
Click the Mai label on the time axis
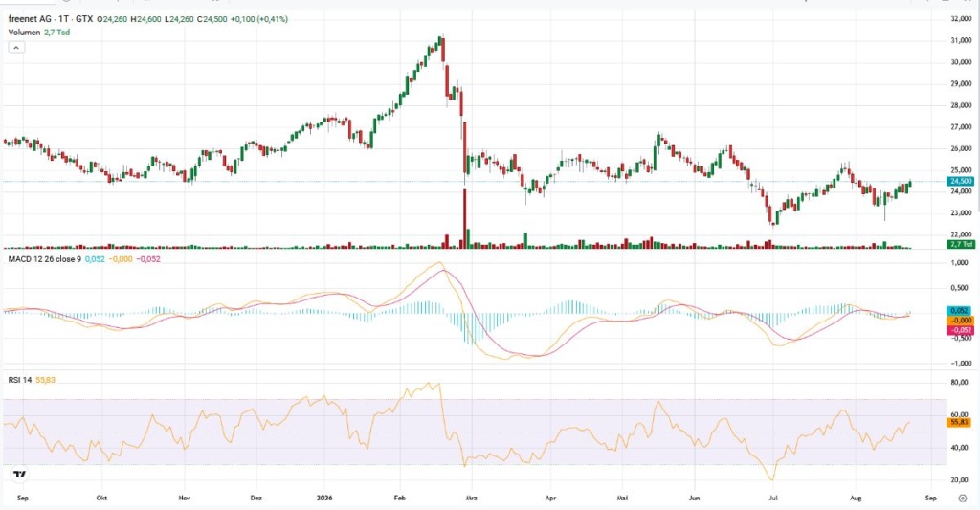[622, 499]
